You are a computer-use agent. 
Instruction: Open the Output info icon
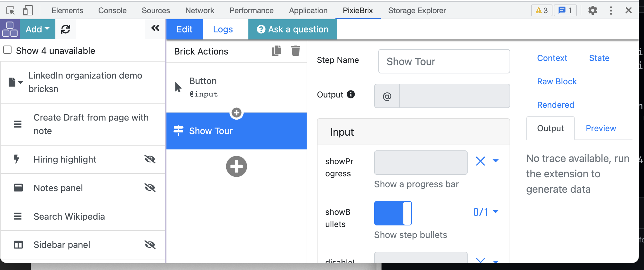point(351,94)
